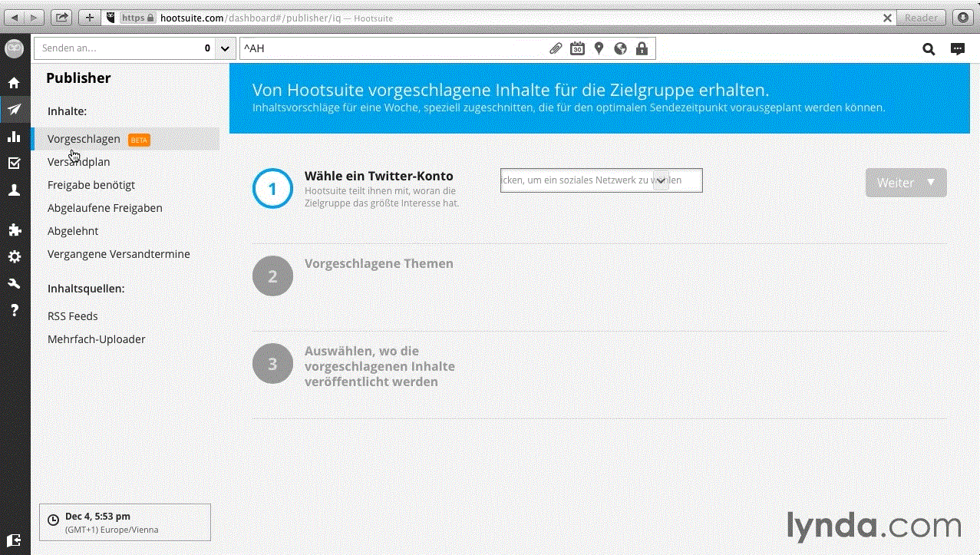
Task: Open Analytics bar chart icon in sidebar
Action: (x=14, y=137)
